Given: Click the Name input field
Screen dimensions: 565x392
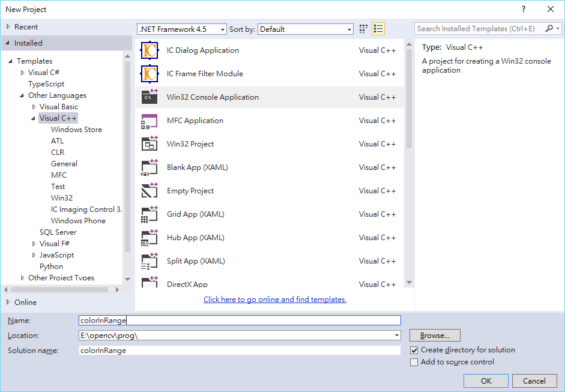Looking at the screenshot, I should click(x=240, y=321).
